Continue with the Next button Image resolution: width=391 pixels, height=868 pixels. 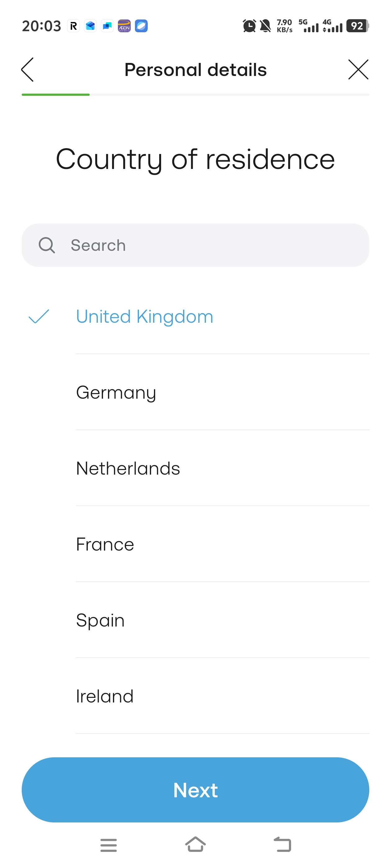point(195,790)
